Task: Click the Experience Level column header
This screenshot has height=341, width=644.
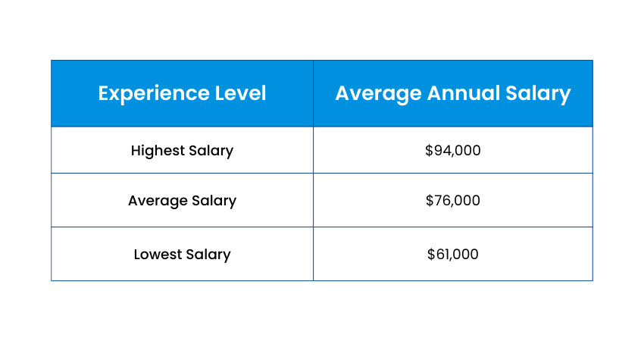Action: coord(182,93)
